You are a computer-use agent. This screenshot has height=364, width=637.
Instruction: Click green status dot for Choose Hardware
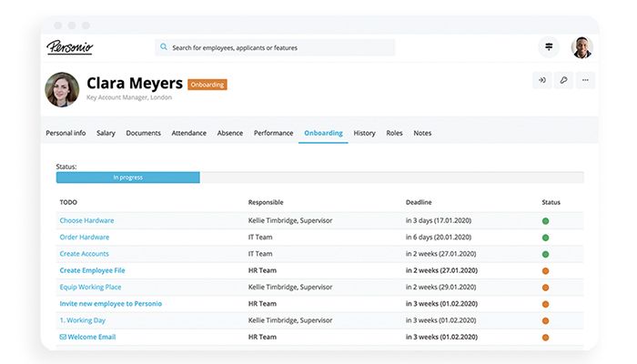point(546,221)
